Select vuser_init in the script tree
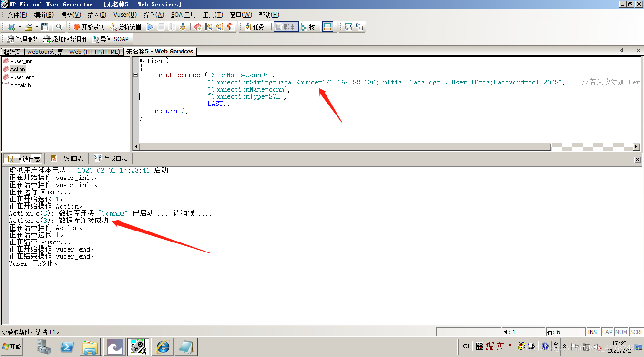 pyautogui.click(x=21, y=61)
